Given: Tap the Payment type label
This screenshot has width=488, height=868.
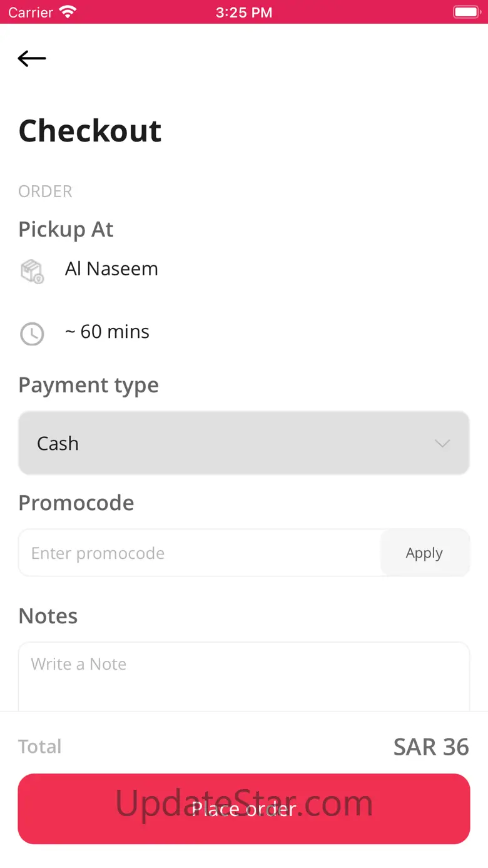Looking at the screenshot, I should click(88, 385).
